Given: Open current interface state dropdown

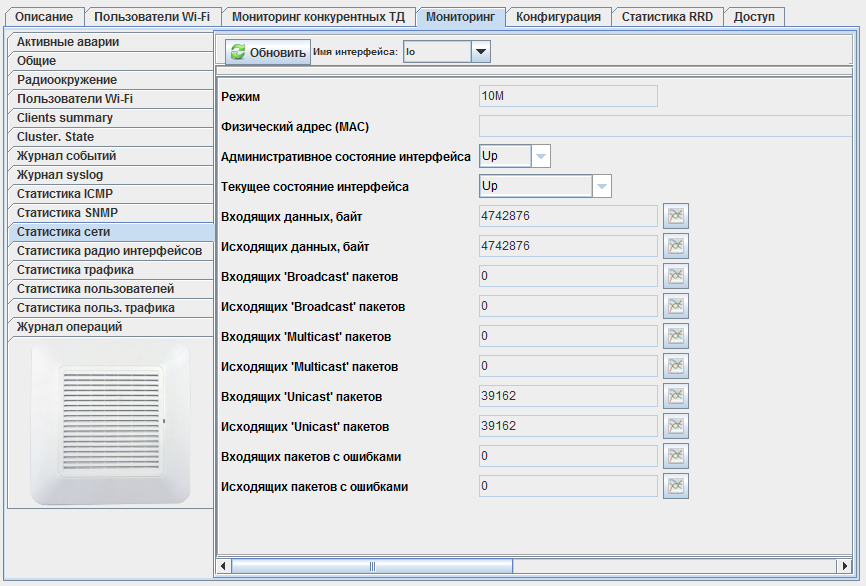Looking at the screenshot, I should tap(601, 186).
